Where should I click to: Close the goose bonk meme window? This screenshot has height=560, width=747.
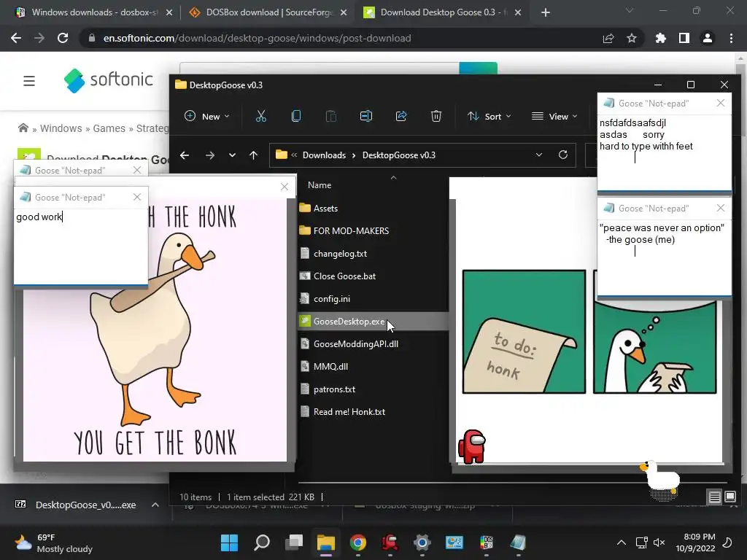(x=285, y=187)
